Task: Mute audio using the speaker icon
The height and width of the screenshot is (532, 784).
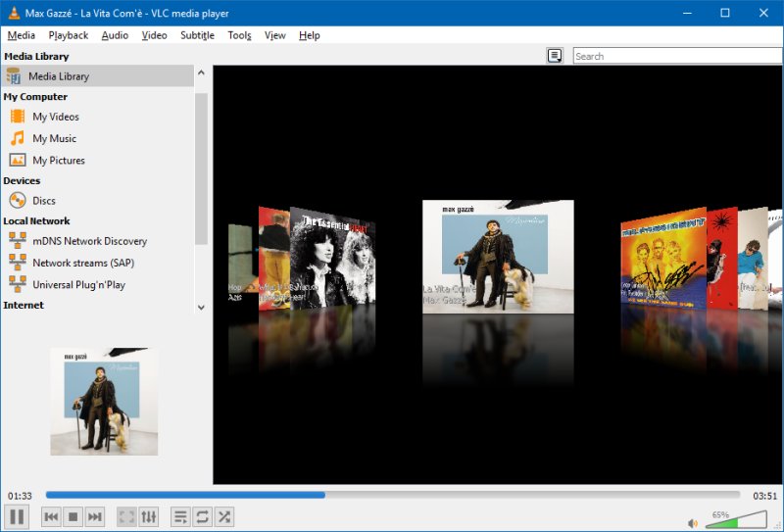Action: (693, 523)
